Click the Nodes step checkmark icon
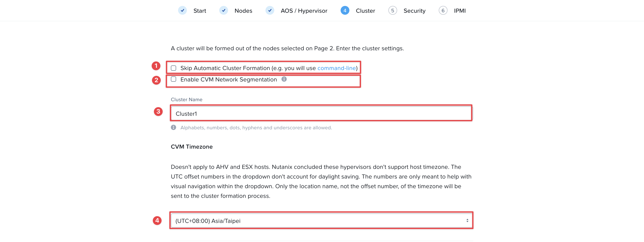644x242 pixels. coord(223,11)
